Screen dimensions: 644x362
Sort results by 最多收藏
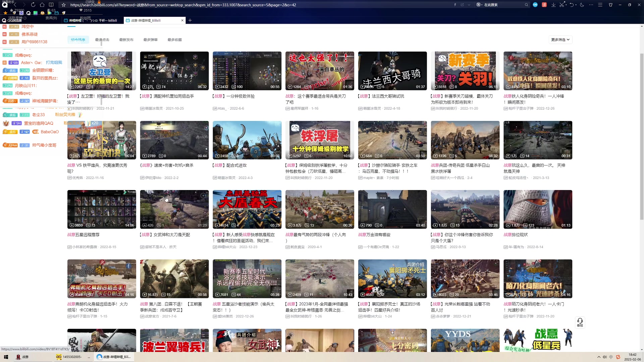(x=175, y=40)
